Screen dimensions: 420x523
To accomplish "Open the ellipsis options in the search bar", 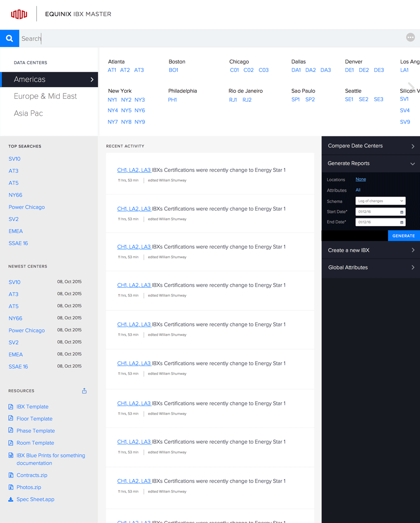I will click(x=410, y=37).
